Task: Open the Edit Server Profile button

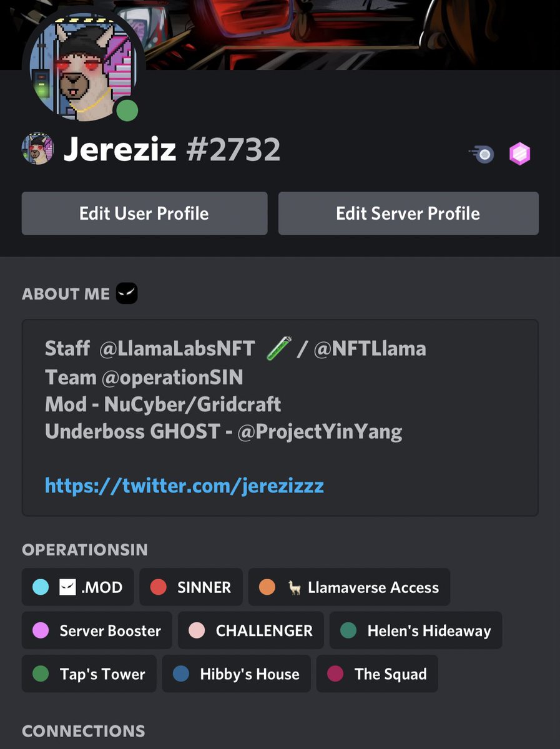Action: (408, 213)
